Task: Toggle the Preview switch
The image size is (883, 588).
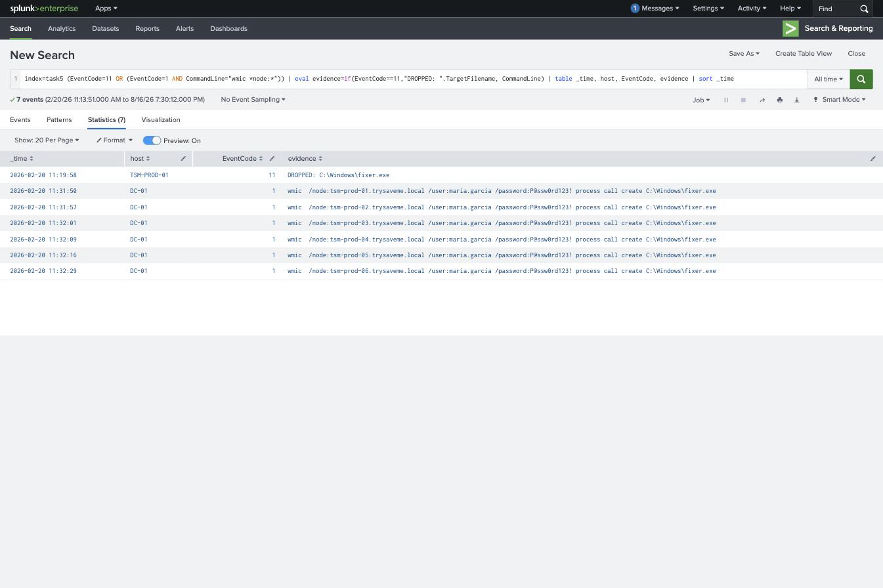Action: click(152, 140)
